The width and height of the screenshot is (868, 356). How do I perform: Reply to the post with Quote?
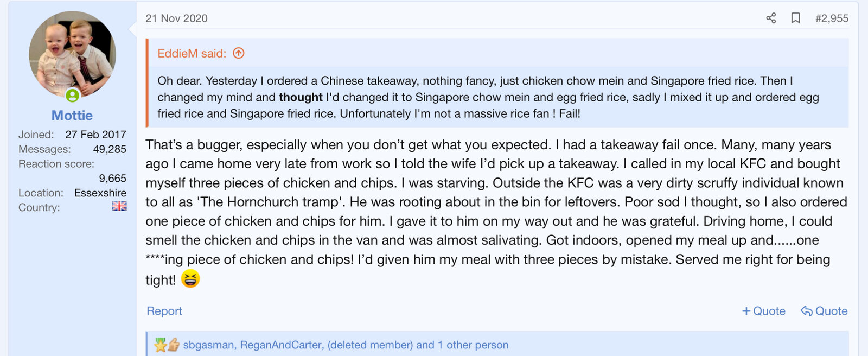click(824, 311)
